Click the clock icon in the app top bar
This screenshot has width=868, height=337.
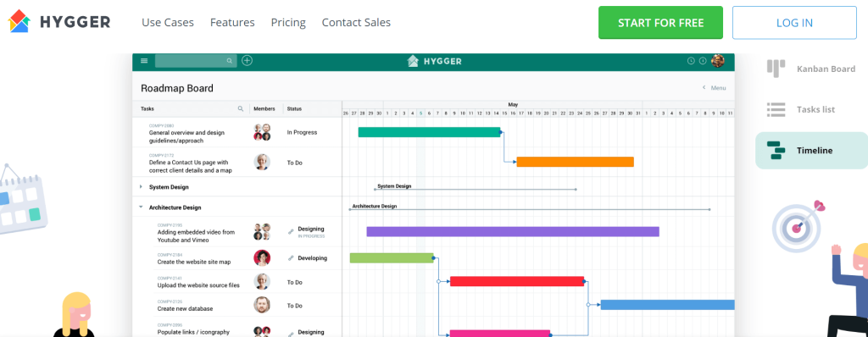691,61
